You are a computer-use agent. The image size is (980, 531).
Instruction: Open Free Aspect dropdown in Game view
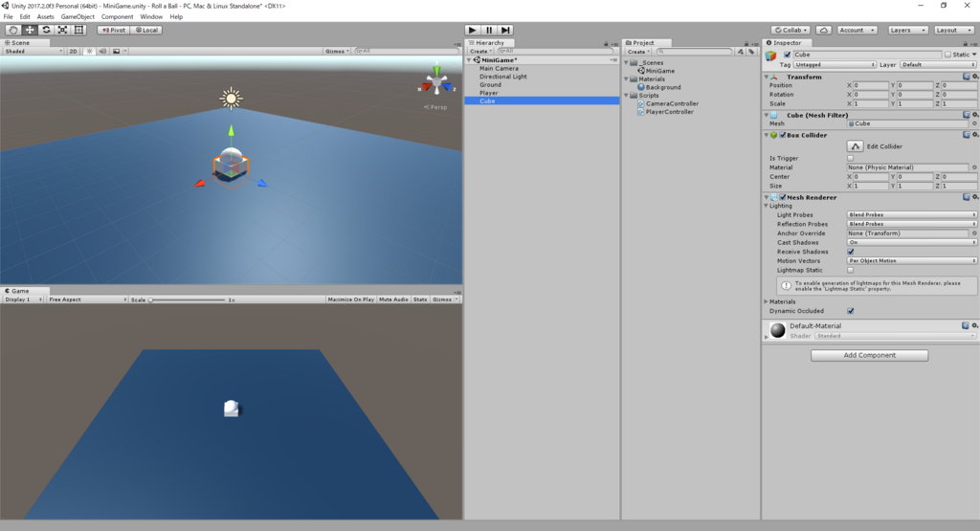(87, 299)
